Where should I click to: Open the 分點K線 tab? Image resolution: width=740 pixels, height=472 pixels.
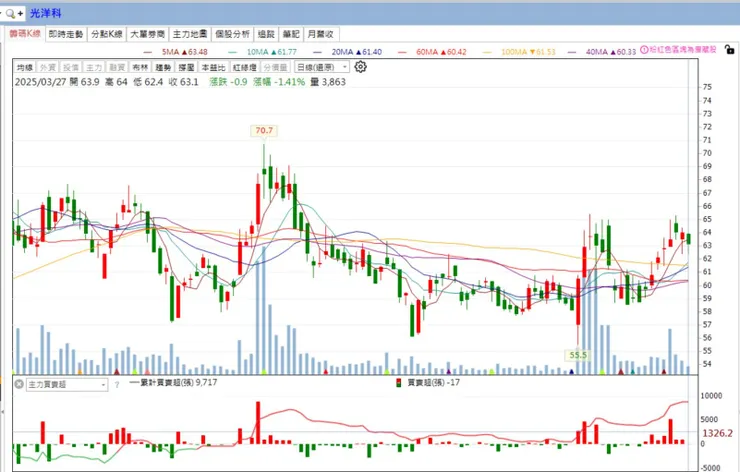tap(107, 34)
